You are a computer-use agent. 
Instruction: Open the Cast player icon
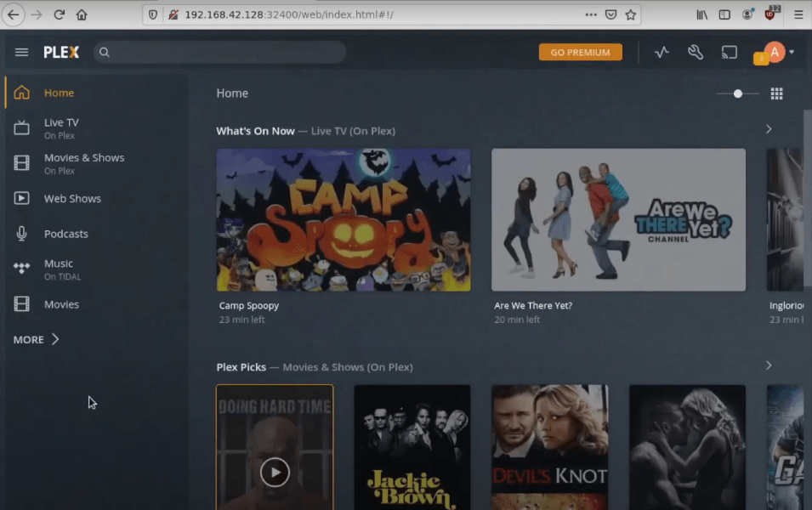[x=730, y=53]
